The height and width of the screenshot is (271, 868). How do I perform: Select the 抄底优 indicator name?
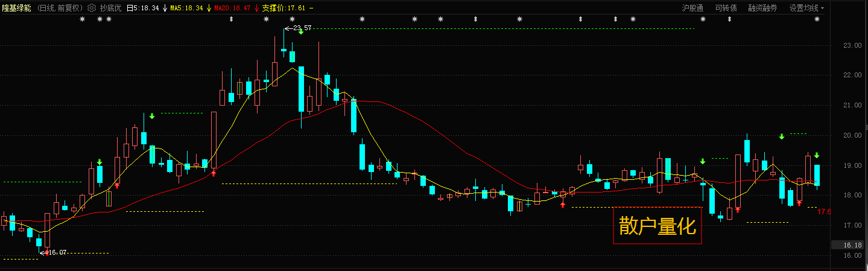[110, 8]
